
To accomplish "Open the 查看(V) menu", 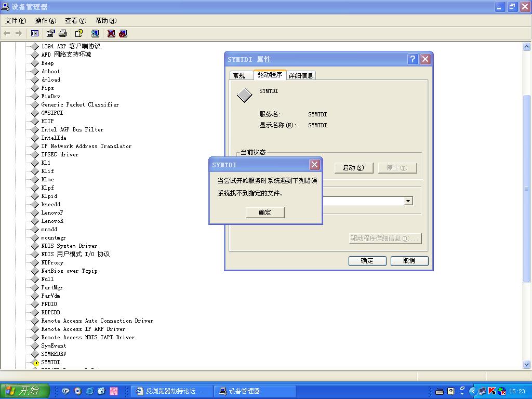I will pos(76,21).
